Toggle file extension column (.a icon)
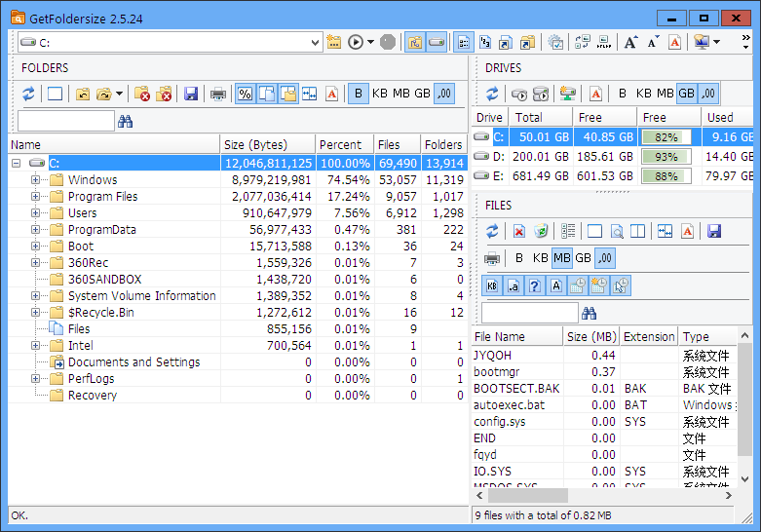The image size is (761, 532). [514, 285]
